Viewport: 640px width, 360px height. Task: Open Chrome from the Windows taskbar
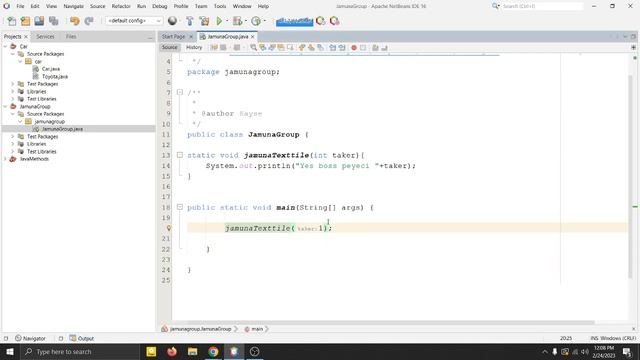[213, 351]
